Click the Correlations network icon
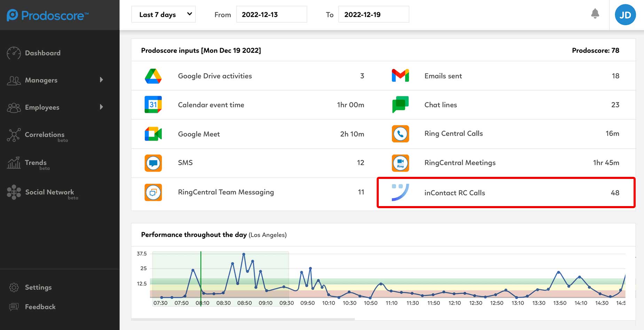The height and width of the screenshot is (330, 644). 14,135
